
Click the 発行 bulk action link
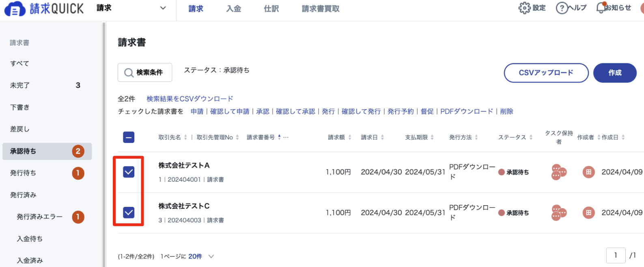[328, 111]
